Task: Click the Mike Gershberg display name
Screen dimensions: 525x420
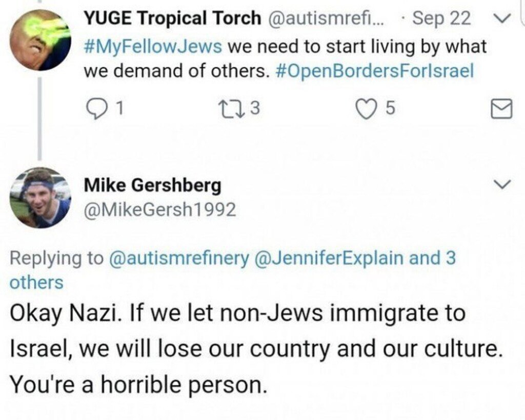Action: pos(152,185)
